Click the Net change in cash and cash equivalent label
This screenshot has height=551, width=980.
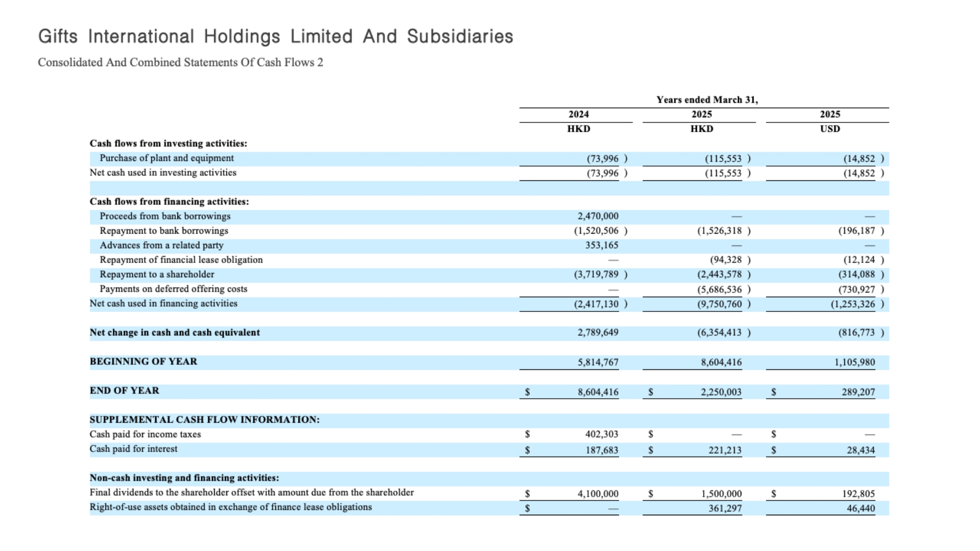(x=175, y=333)
